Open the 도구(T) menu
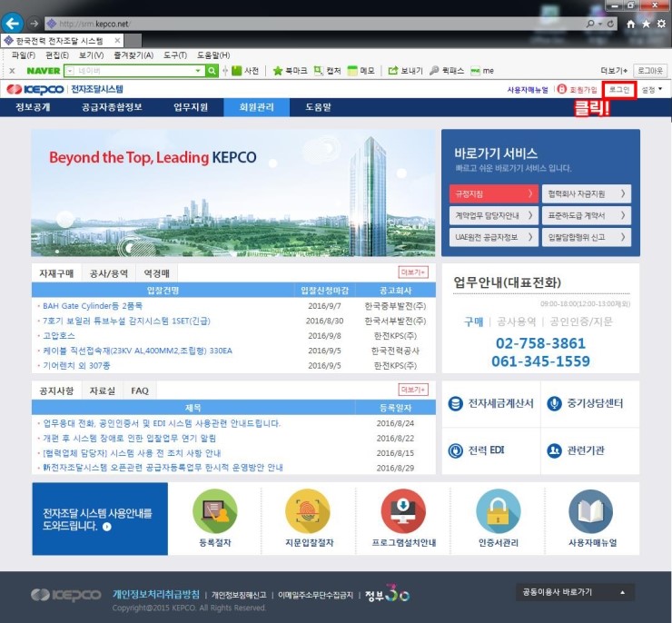The image size is (672, 623). (x=175, y=55)
